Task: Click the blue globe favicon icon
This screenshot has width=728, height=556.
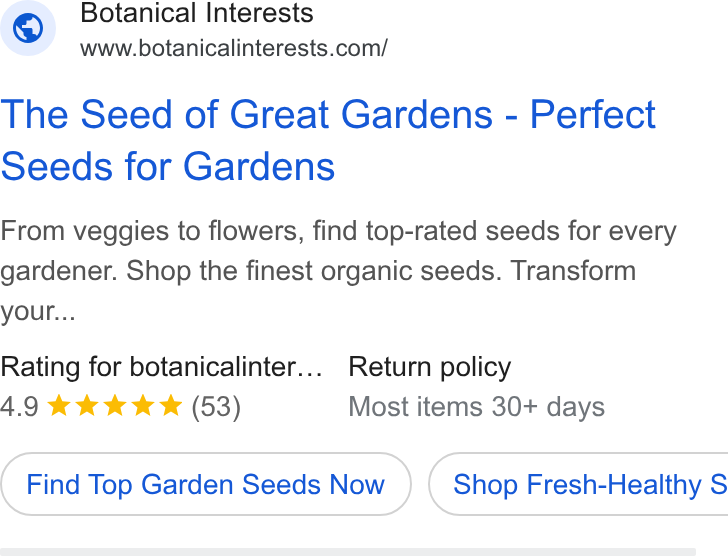Action: [28, 28]
